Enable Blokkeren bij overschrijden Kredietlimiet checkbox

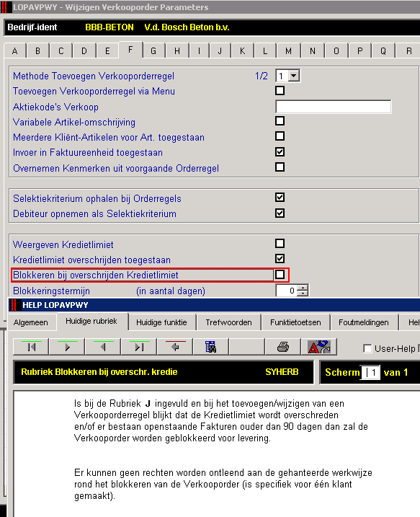pyautogui.click(x=280, y=274)
